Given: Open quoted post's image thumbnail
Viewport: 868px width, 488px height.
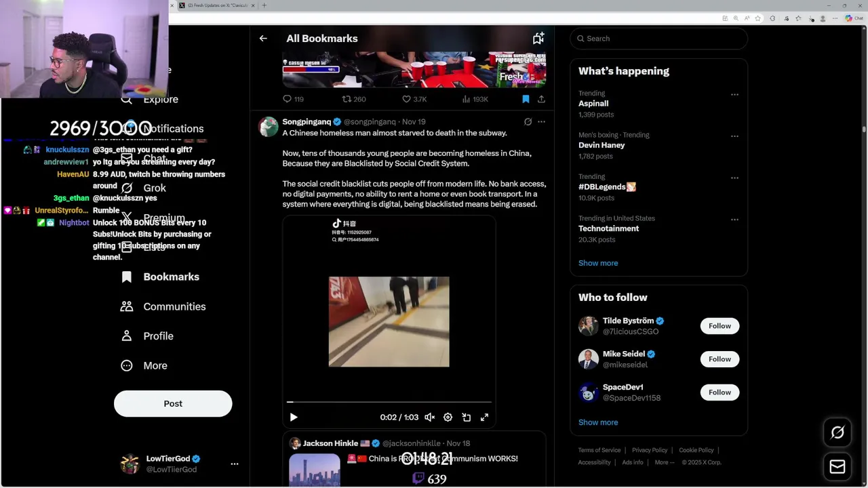Looking at the screenshot, I should (315, 470).
